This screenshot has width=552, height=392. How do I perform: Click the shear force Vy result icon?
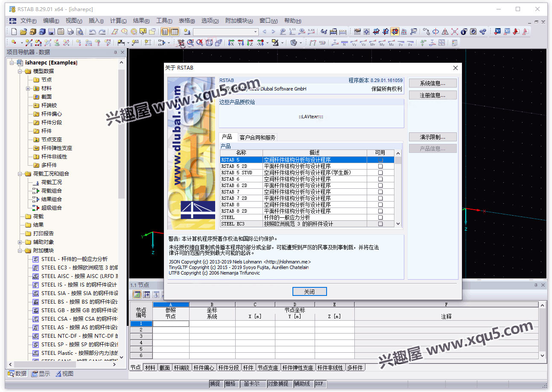(x=354, y=43)
